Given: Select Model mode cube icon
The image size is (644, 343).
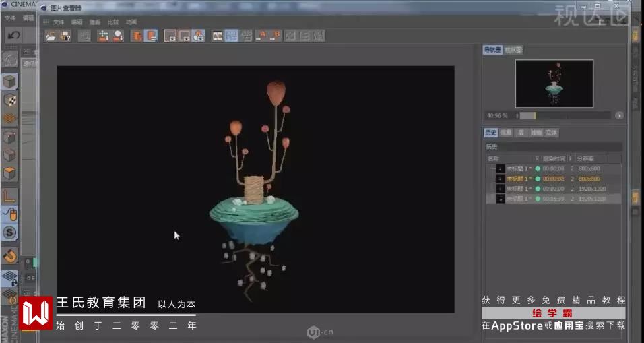Looking at the screenshot, I should coord(9,82).
